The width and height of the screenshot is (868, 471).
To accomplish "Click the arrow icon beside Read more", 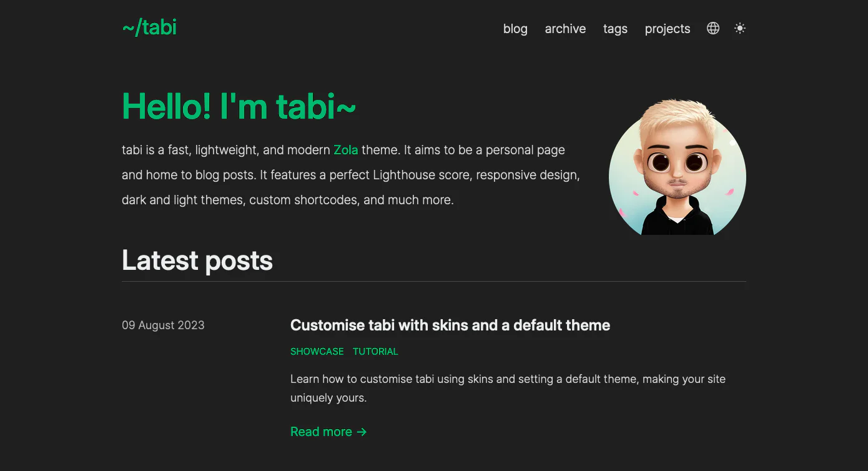I will [362, 432].
